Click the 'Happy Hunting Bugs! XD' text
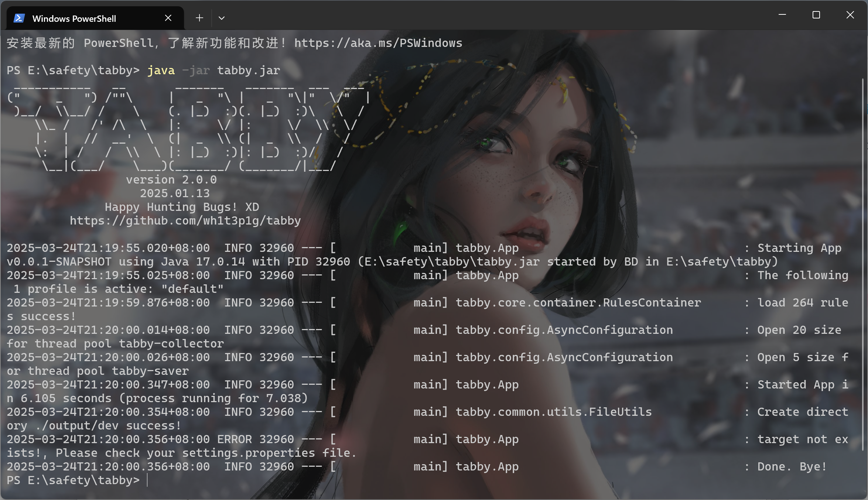Screen dimensions: 868x500 click(182, 207)
